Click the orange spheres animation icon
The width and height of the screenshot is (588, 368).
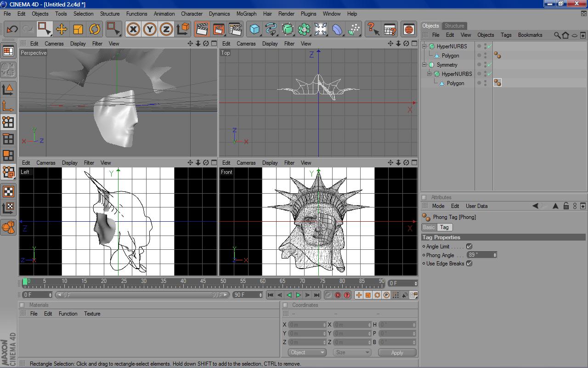(8, 227)
